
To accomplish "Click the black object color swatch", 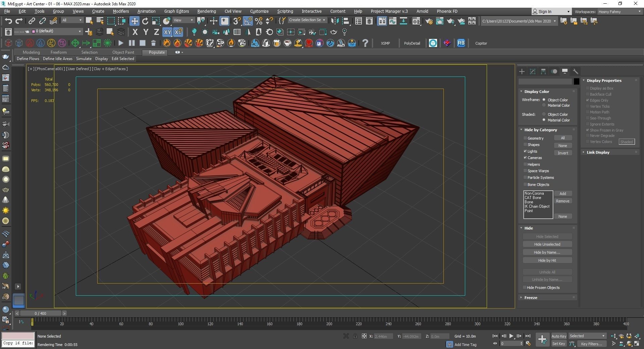I will click(x=576, y=82).
